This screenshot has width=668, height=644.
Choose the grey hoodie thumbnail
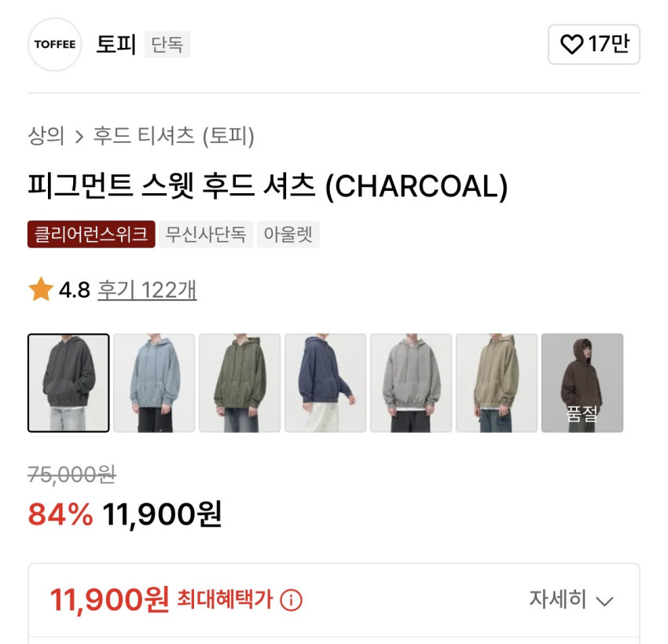pos(411,383)
